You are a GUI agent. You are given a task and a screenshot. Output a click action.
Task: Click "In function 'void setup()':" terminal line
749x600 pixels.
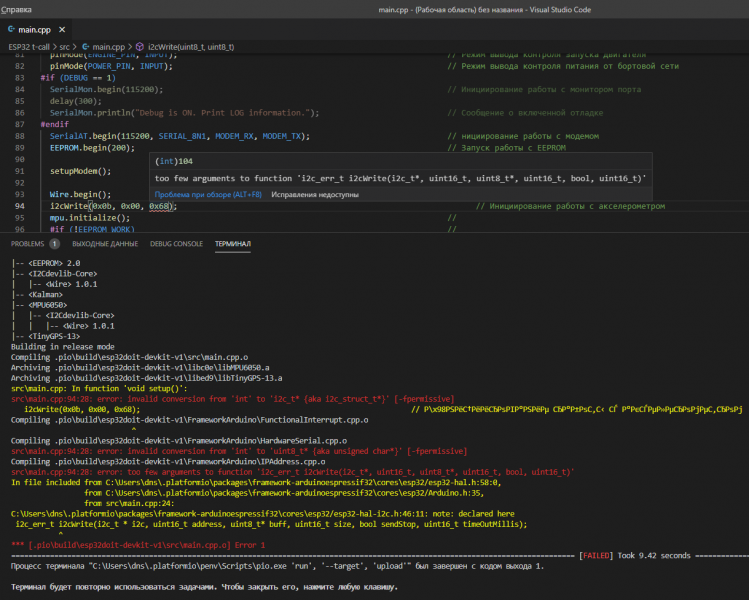[x=99, y=389]
